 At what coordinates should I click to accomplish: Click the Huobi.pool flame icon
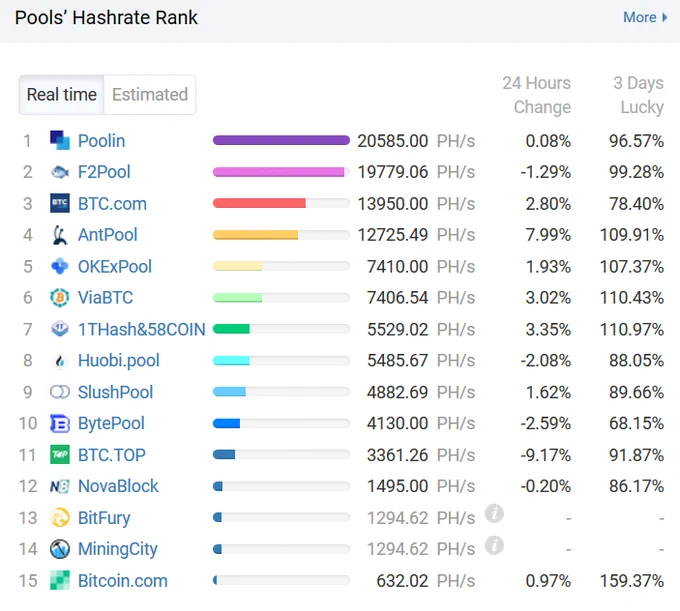(x=60, y=360)
